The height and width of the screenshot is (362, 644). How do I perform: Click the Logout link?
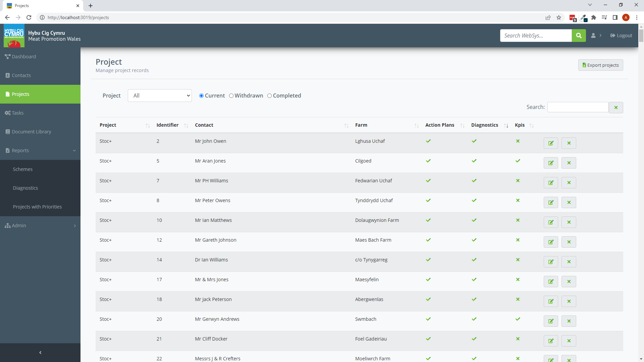tap(621, 36)
